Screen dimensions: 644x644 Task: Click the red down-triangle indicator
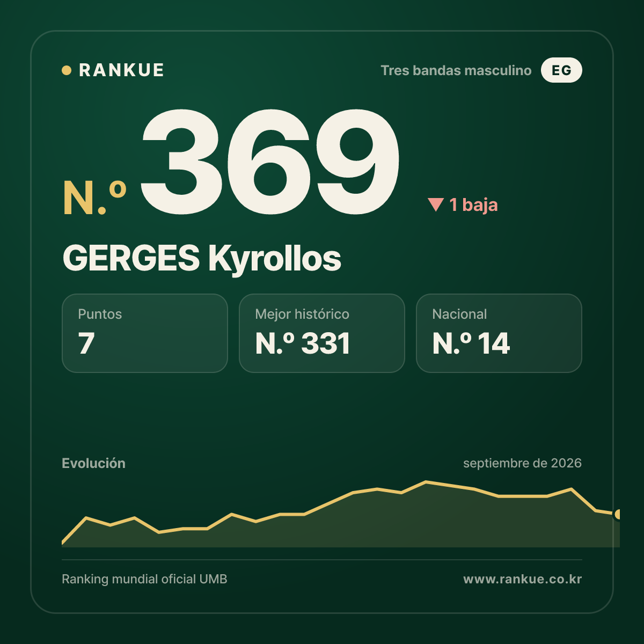[435, 204]
